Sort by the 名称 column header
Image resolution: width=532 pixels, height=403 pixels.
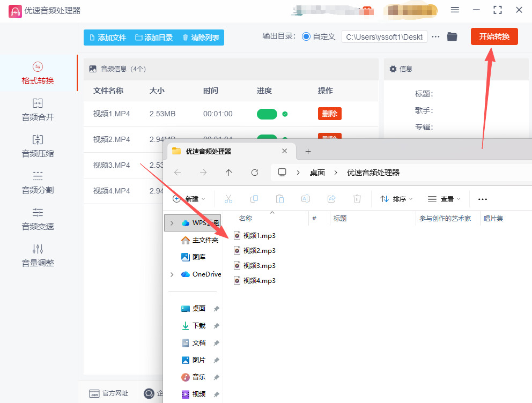tap(246, 218)
